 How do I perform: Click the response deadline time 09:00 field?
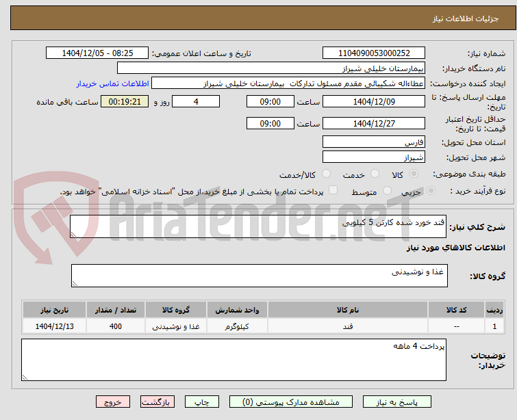coord(270,101)
